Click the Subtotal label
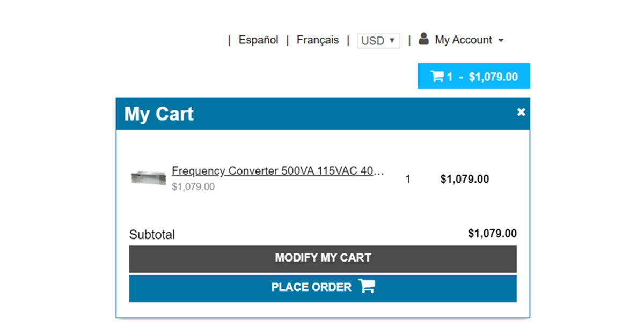 point(152,235)
